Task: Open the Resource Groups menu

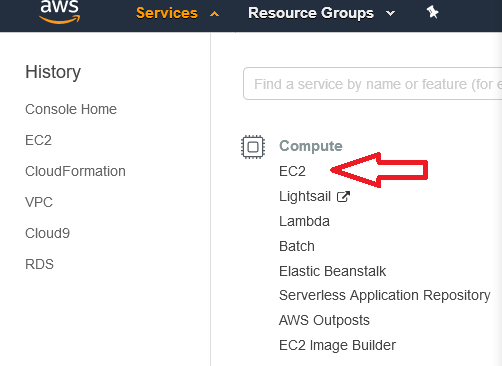Action: [311, 13]
